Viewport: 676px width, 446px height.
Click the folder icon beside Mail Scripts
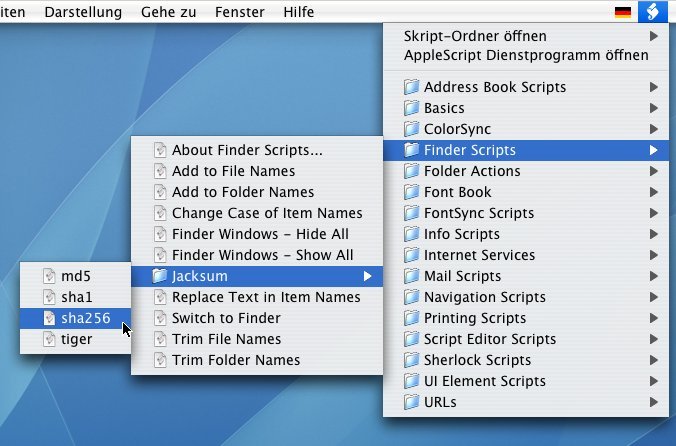pos(411,276)
